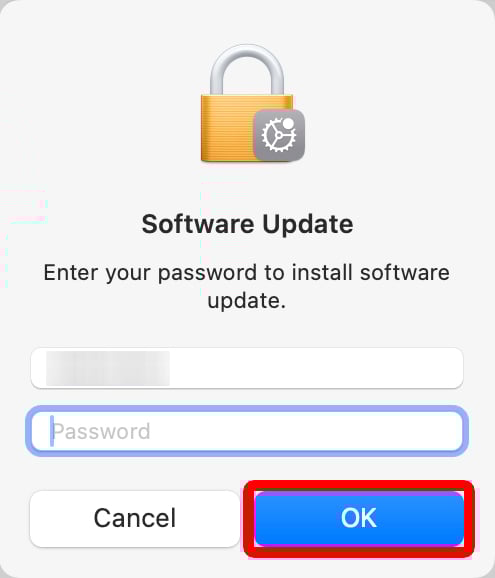495x578 pixels.
Task: Click the Software Update gear badge
Action: point(279,135)
